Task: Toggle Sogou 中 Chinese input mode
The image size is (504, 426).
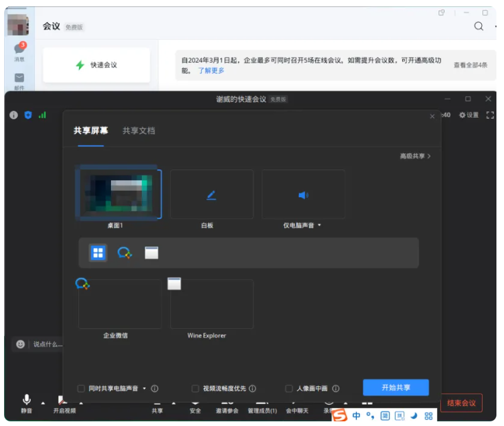Action: [356, 416]
